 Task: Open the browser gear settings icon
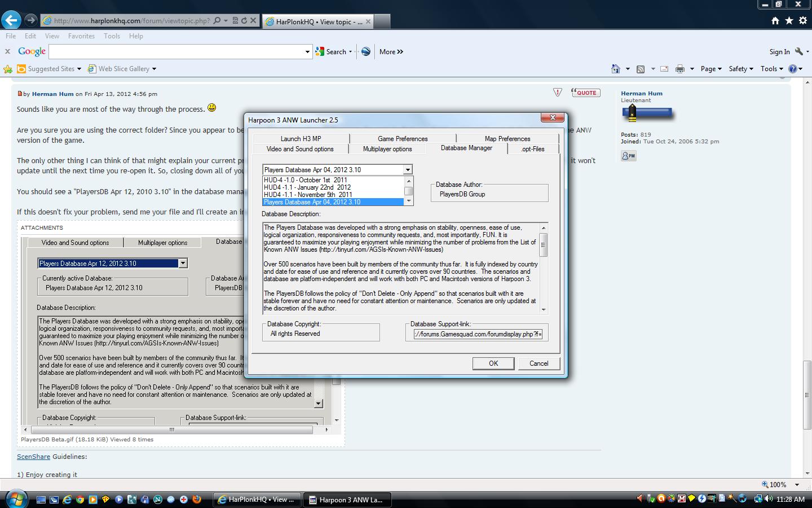coord(802,21)
